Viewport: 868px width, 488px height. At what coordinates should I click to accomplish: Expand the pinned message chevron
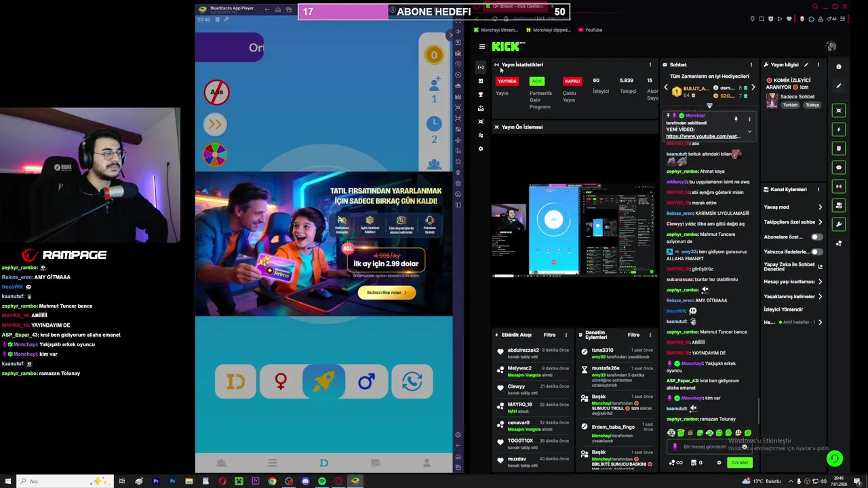coord(749,131)
